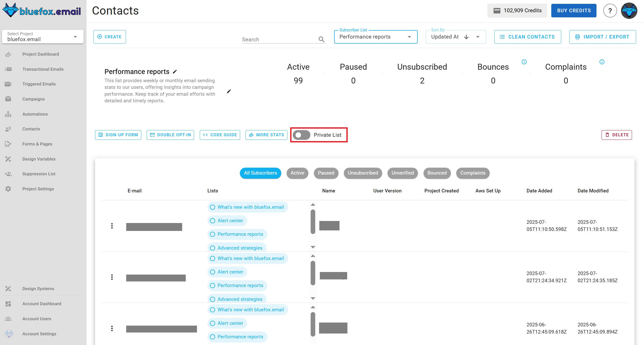Click the Design Variables icon
644x345 pixels.
8,159
